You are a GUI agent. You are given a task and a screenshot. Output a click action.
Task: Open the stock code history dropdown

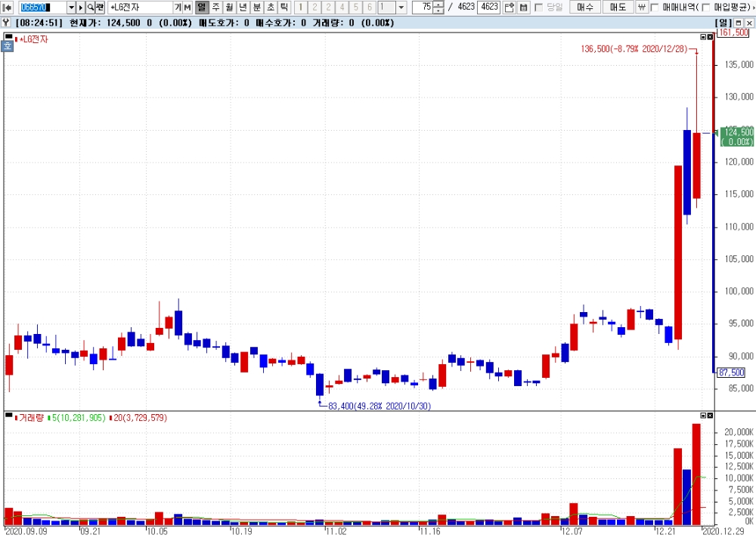[71, 8]
